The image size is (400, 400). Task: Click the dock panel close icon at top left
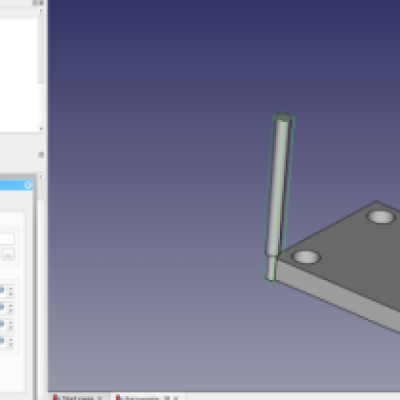[41, 2]
